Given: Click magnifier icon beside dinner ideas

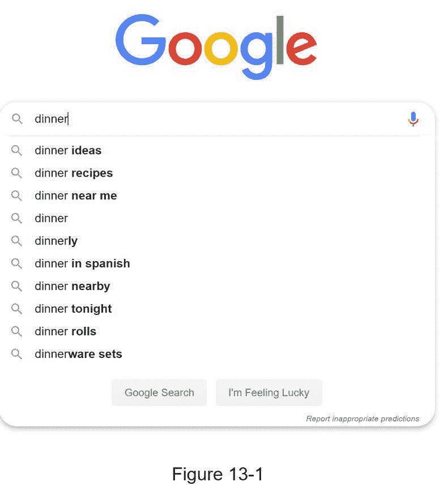Looking at the screenshot, I should 16,150.
